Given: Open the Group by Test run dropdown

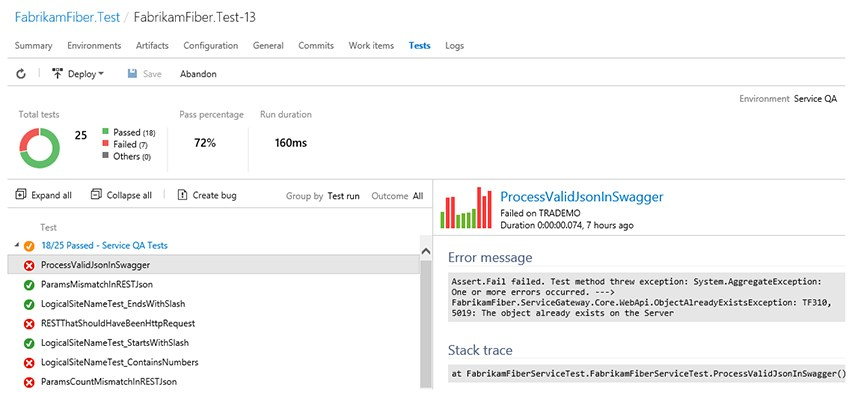Looking at the screenshot, I should point(343,196).
